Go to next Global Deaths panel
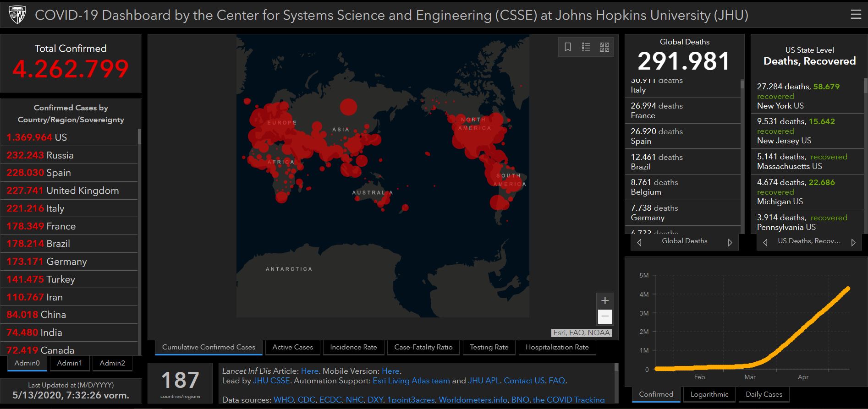 tap(730, 242)
